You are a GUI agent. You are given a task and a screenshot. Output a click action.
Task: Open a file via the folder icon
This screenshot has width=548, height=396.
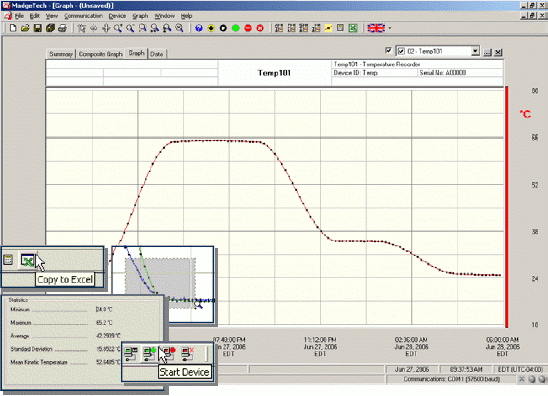(x=25, y=28)
